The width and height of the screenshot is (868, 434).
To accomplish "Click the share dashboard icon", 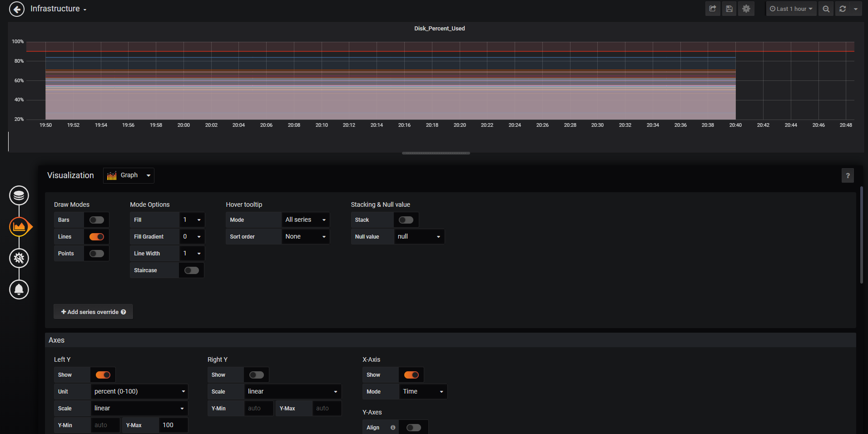I will (712, 9).
